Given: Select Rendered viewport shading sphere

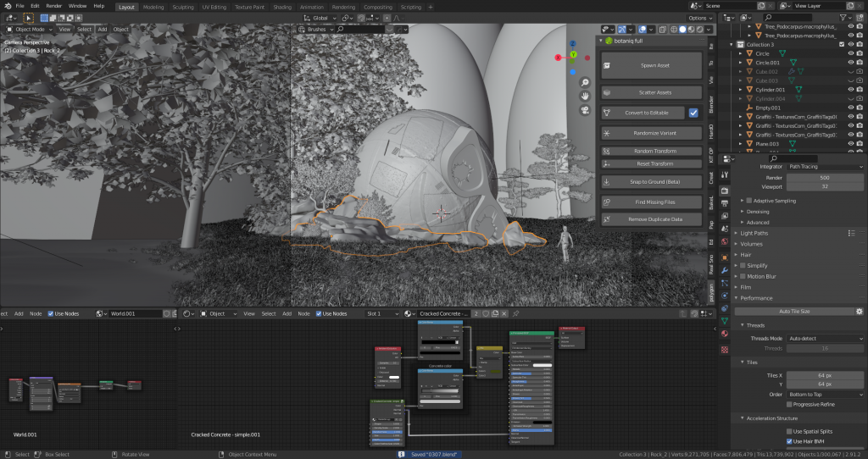Looking at the screenshot, I should click(700, 30).
